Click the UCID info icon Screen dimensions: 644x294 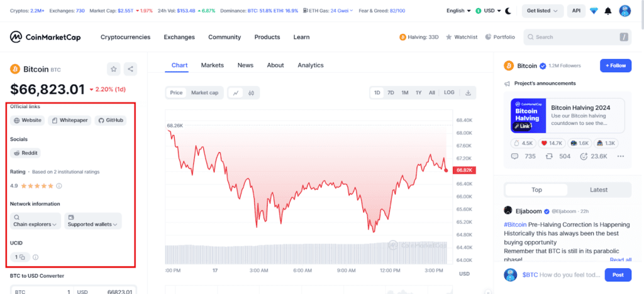(x=36, y=258)
